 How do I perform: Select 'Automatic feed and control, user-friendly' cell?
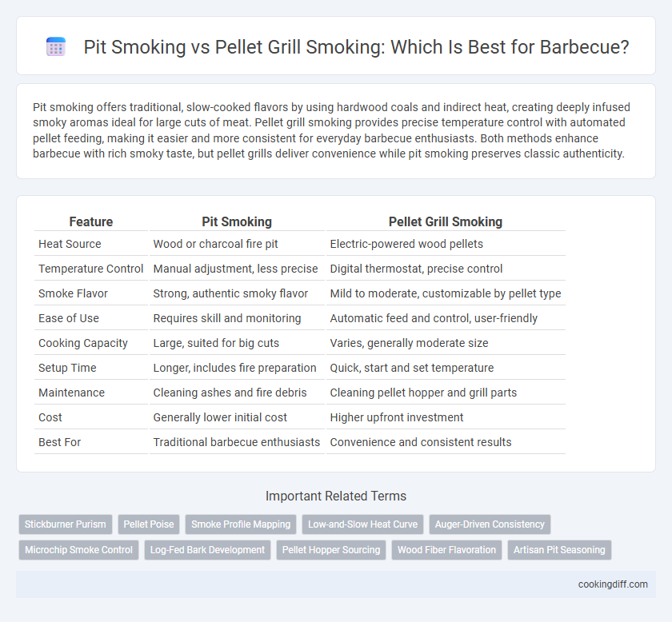[446, 318]
